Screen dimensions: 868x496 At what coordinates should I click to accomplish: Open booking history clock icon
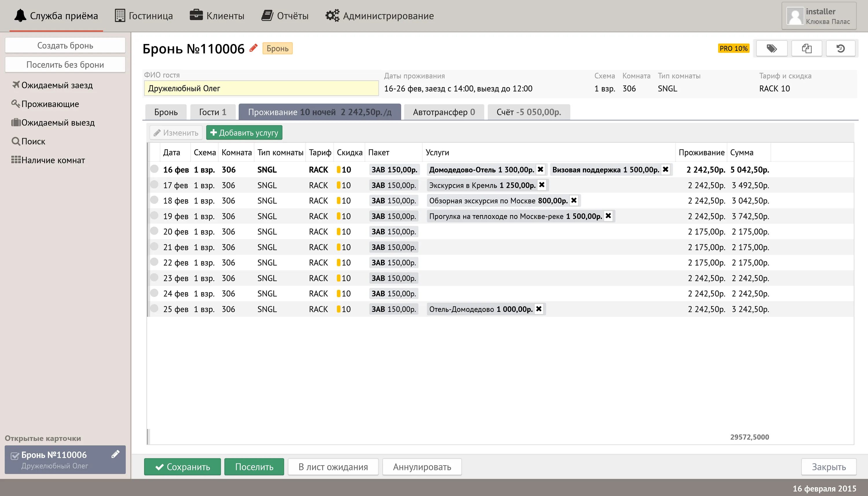click(841, 48)
